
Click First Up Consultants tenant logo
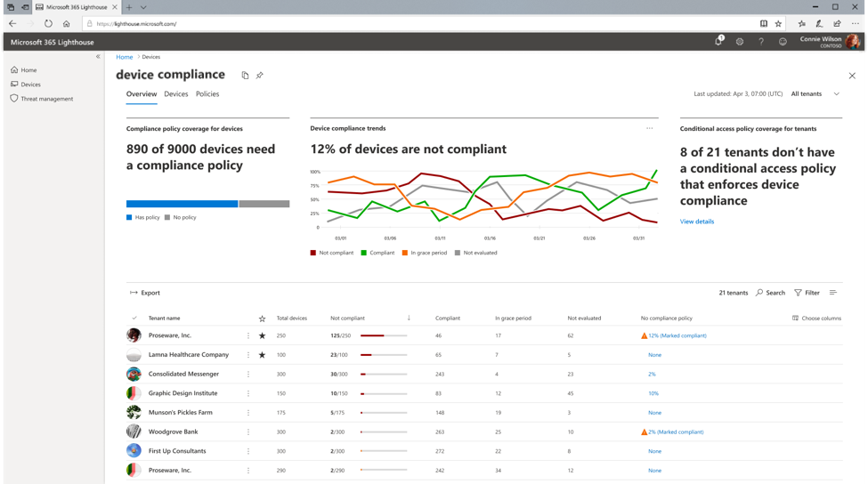[x=134, y=451]
